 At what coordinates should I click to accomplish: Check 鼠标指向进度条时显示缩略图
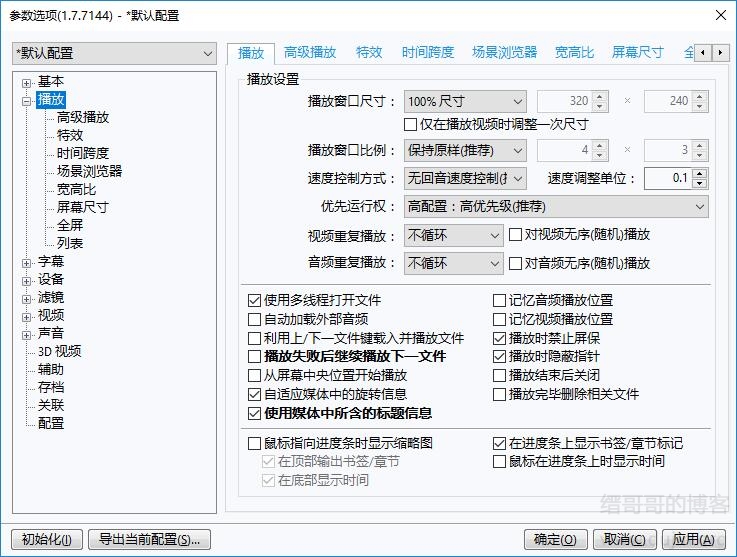click(x=254, y=443)
